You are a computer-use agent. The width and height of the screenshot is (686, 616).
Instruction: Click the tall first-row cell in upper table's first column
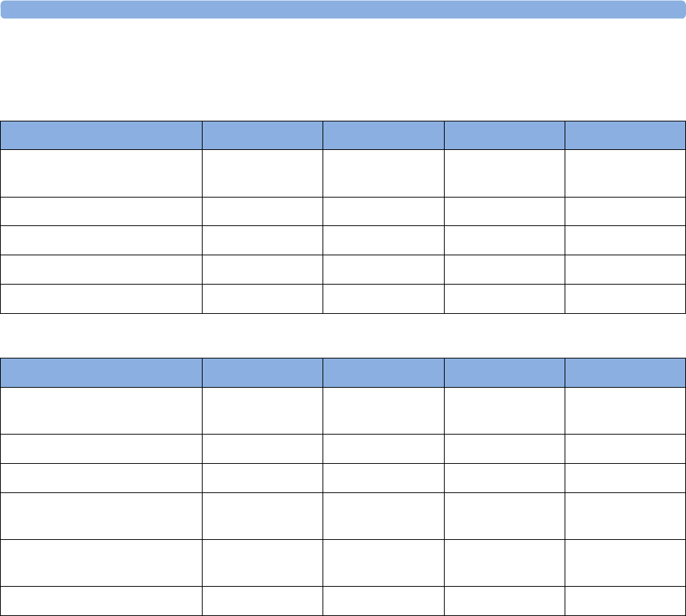tap(101, 173)
